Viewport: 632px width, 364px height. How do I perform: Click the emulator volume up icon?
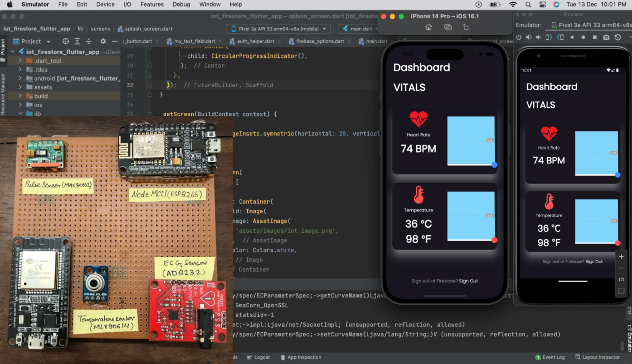tap(528, 38)
